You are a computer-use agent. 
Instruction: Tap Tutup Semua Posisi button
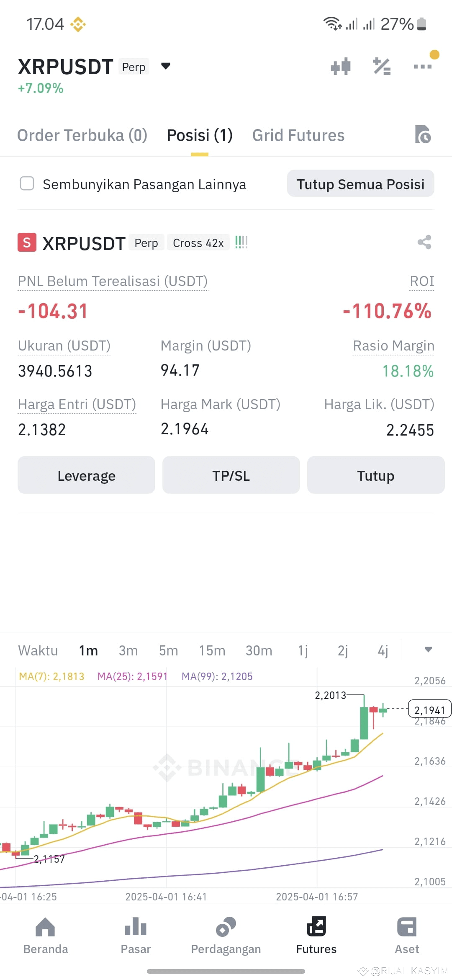click(x=361, y=184)
